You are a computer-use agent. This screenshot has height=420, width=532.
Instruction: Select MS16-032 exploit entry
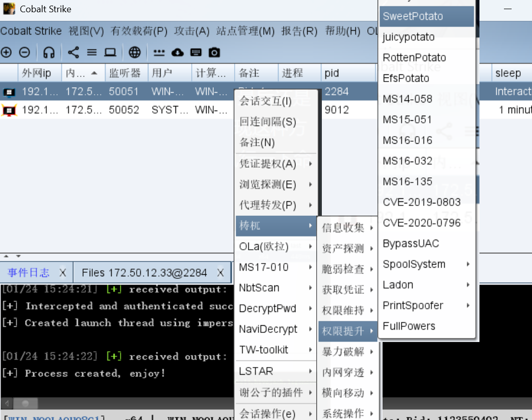point(427,161)
